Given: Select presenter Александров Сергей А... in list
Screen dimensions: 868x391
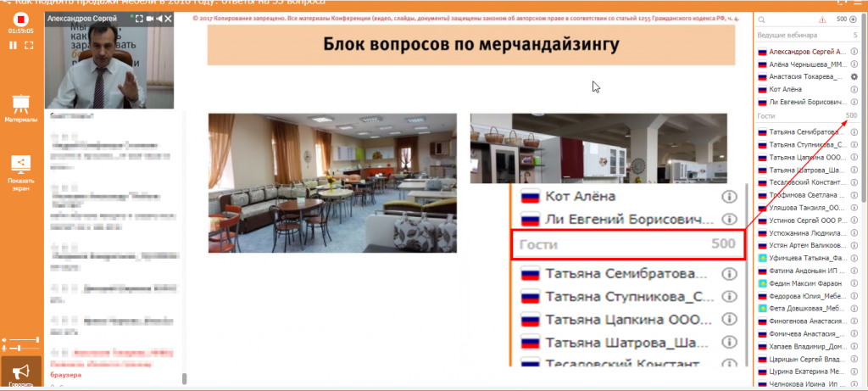Looking at the screenshot, I should (807, 52).
